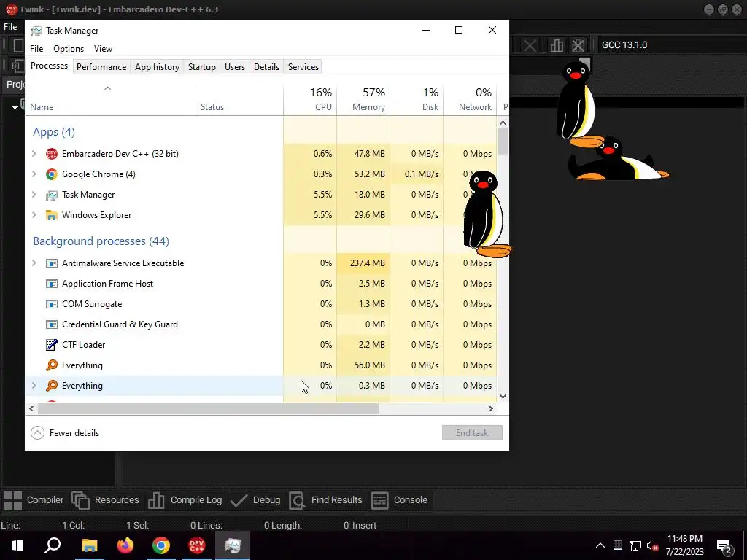Switch to the Details tab

coord(266,67)
